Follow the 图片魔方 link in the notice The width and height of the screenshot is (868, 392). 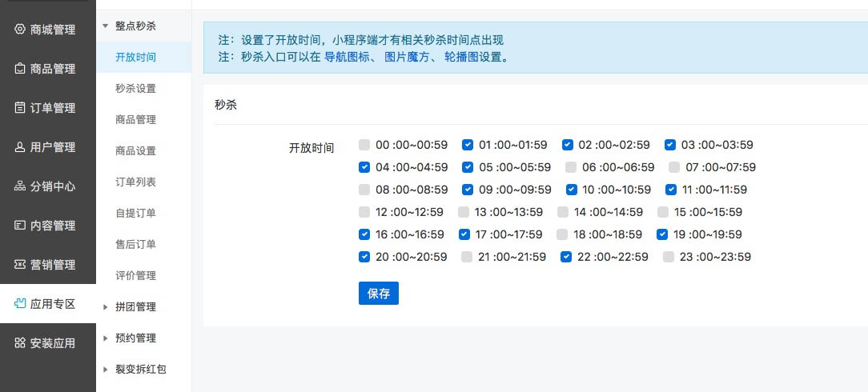tap(407, 57)
